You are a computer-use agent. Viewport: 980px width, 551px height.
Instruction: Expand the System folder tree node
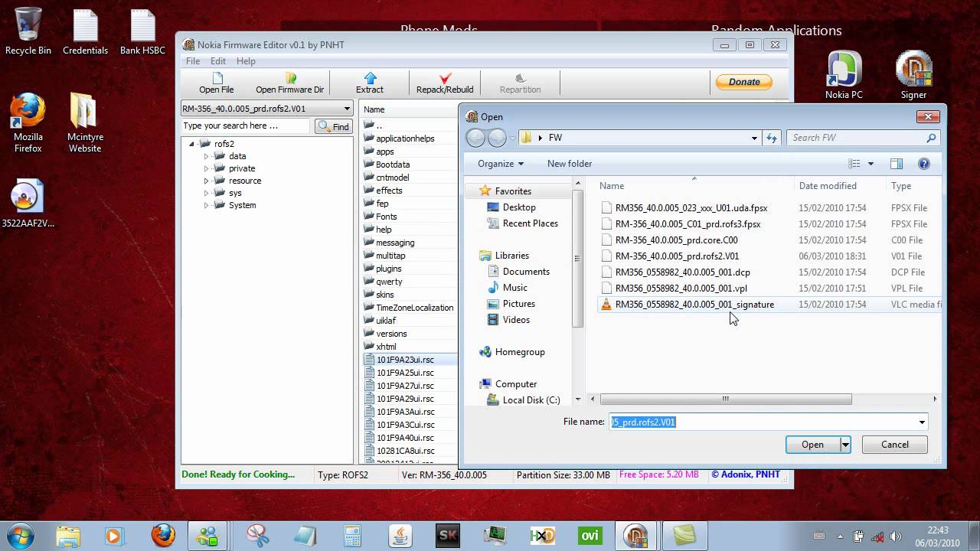point(206,205)
